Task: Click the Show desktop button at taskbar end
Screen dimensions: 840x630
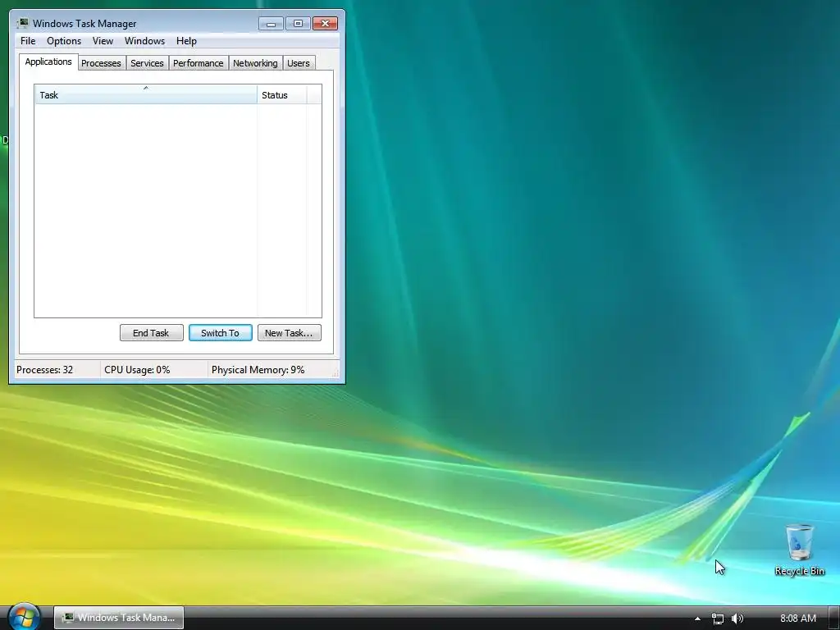Action: [x=834, y=619]
